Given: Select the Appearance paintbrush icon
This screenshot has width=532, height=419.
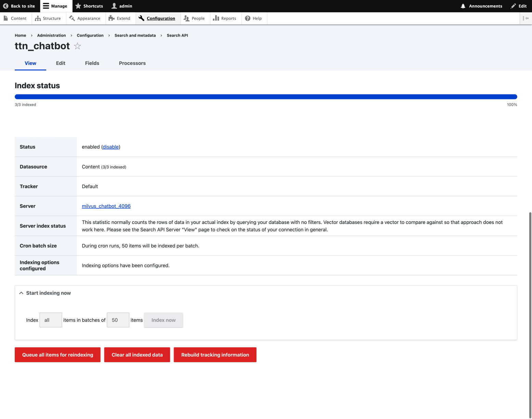Looking at the screenshot, I should point(72,18).
